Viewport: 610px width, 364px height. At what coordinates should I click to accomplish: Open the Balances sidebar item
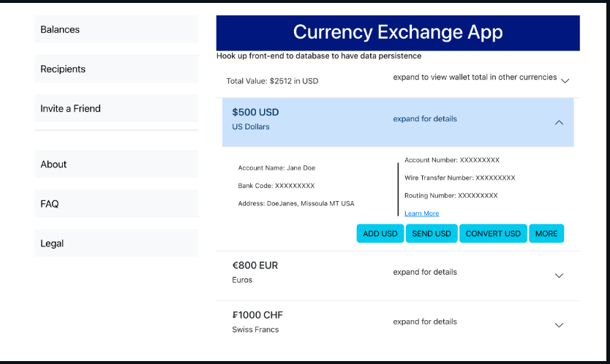coord(116,29)
